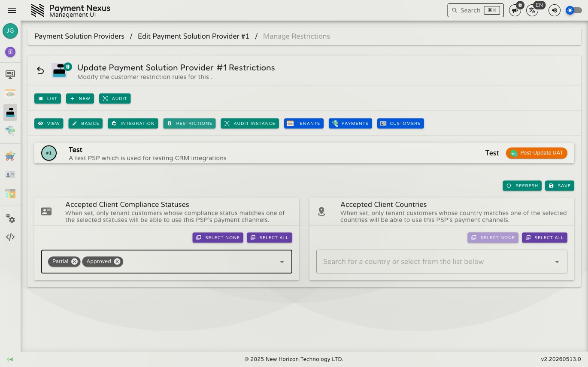Click Select All for compliance statuses
Screen dimensions: 588x367
click(270, 237)
